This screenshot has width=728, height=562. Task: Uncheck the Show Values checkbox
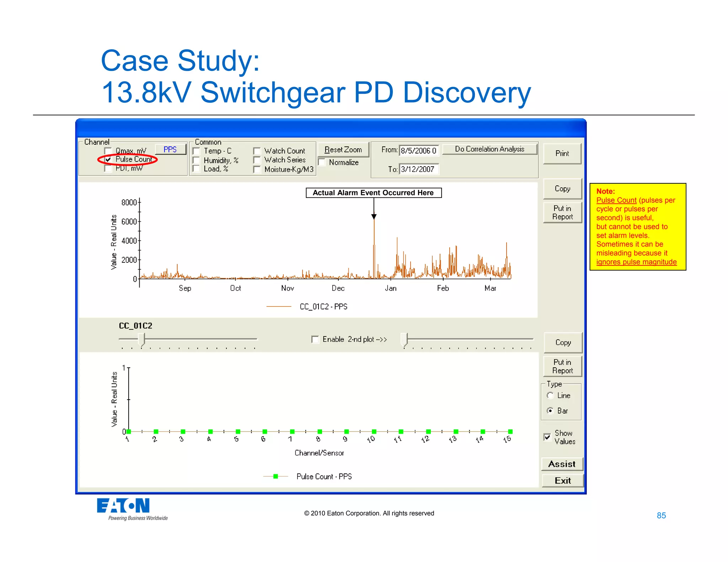point(547,437)
